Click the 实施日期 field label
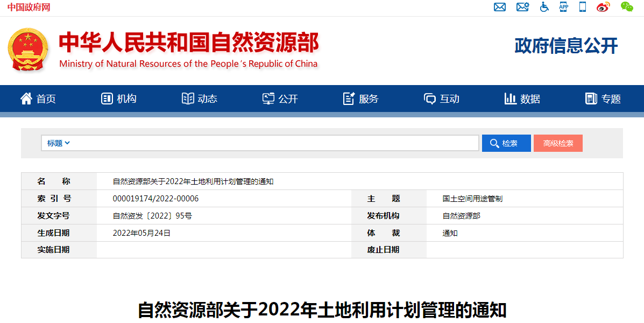The image size is (644, 323). tap(53, 250)
